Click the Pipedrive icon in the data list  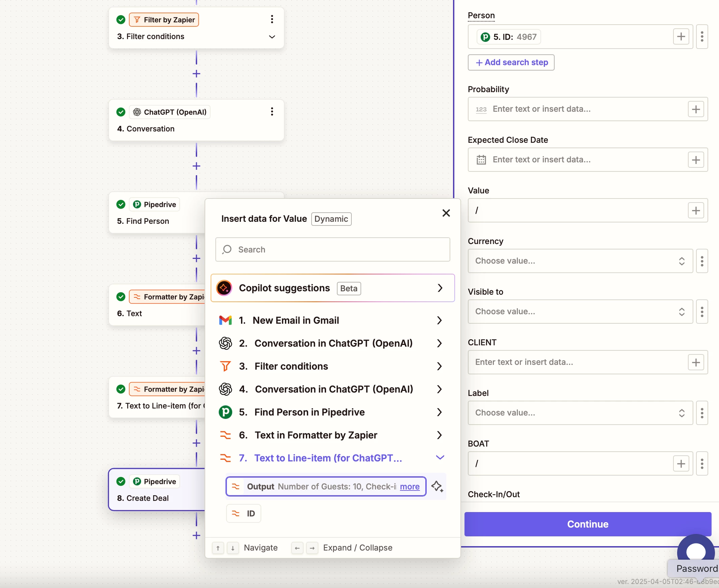click(x=225, y=412)
